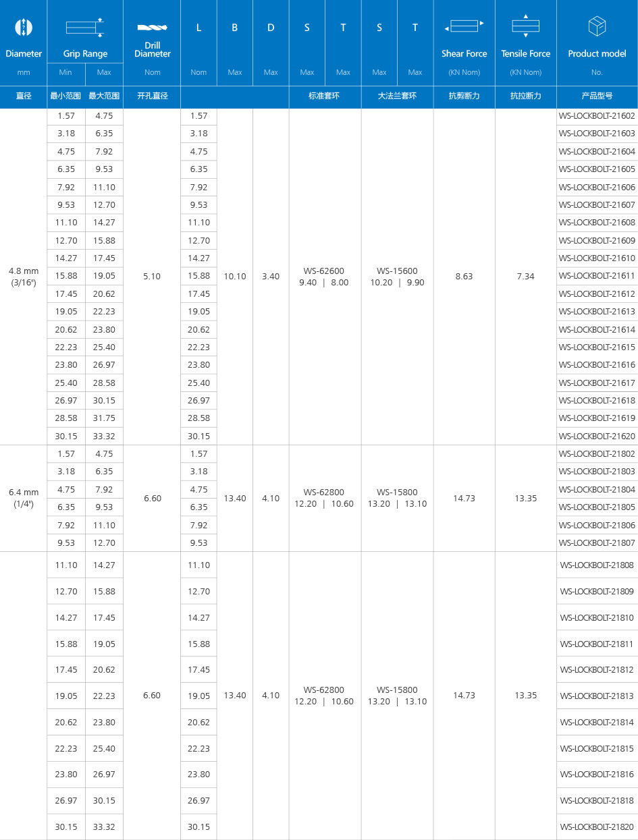Click the Grip Range diagram icon
Screen dimensions: 638x840
pyautogui.click(x=85, y=27)
